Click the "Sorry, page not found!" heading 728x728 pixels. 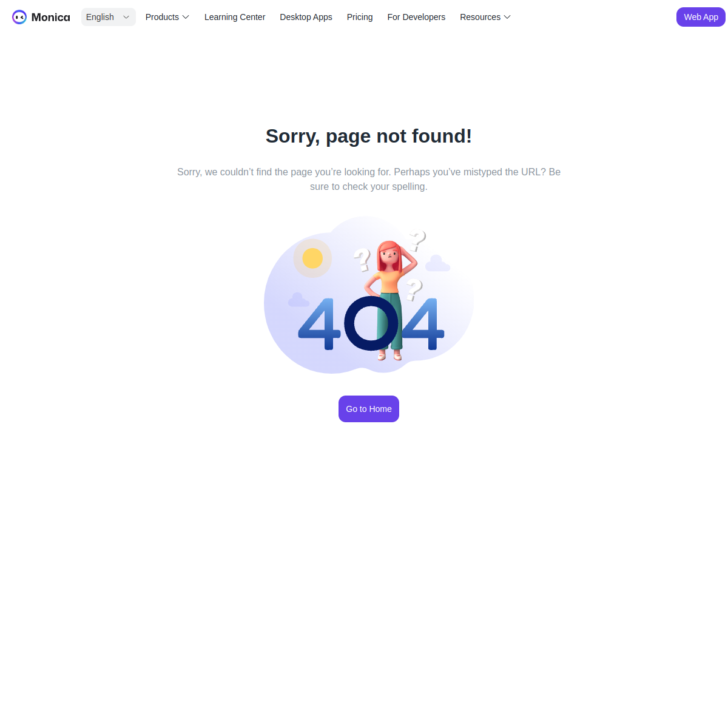(369, 136)
